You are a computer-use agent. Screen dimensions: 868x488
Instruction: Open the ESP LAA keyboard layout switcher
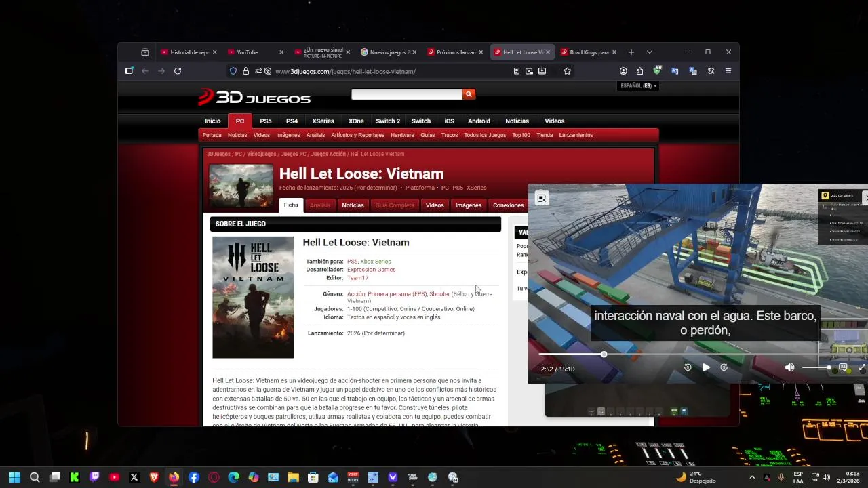tap(798, 477)
